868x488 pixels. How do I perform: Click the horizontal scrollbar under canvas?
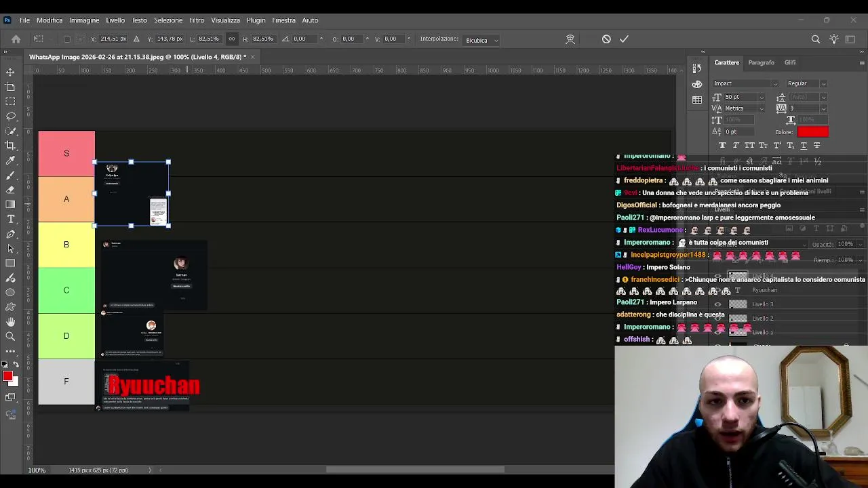coord(415,470)
